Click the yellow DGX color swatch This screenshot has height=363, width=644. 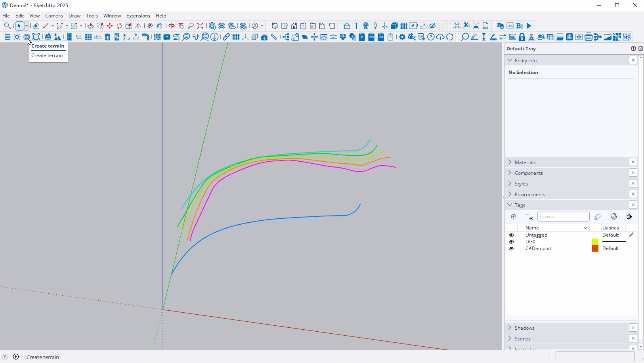coord(595,242)
